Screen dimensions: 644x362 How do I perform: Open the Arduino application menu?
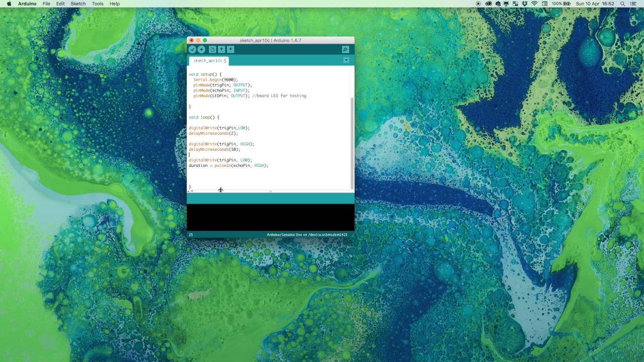27,4
